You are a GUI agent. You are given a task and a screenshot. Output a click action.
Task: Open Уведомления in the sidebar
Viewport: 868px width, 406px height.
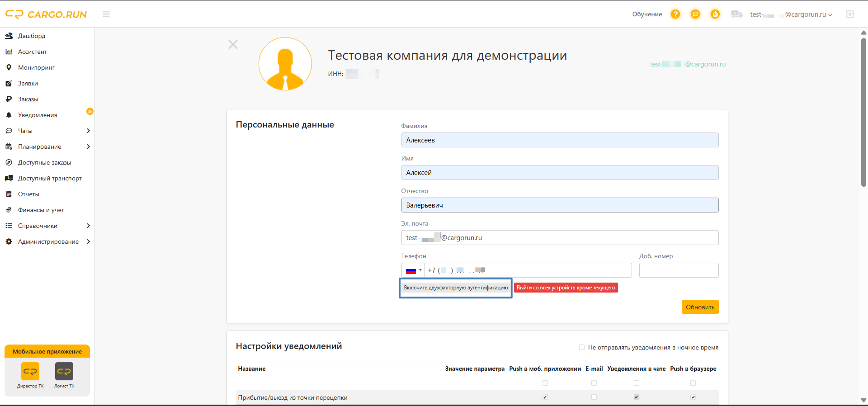[x=38, y=115]
